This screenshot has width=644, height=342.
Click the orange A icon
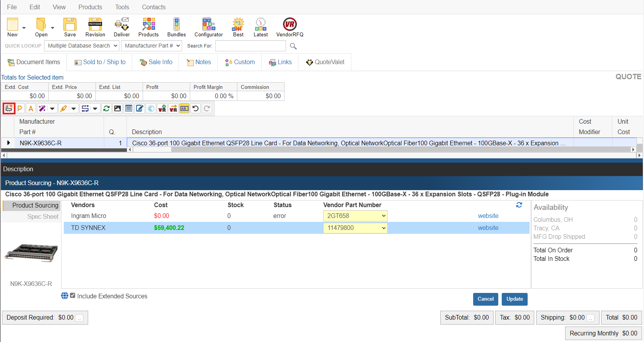pyautogui.click(x=31, y=109)
